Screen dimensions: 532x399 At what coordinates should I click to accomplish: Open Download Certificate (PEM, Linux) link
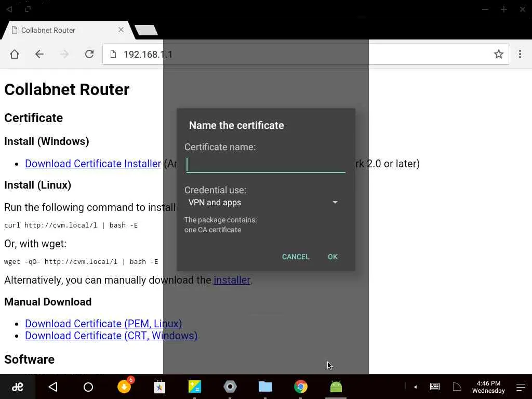tap(103, 324)
